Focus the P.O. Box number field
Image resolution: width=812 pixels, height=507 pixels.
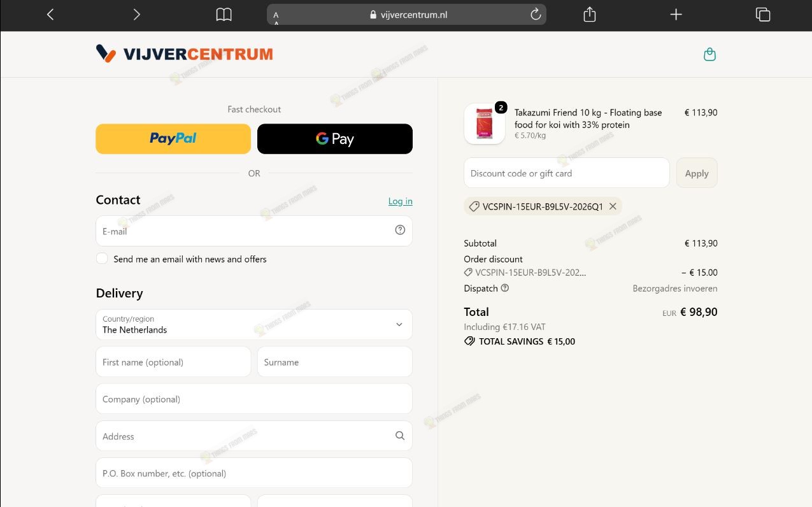pos(254,473)
